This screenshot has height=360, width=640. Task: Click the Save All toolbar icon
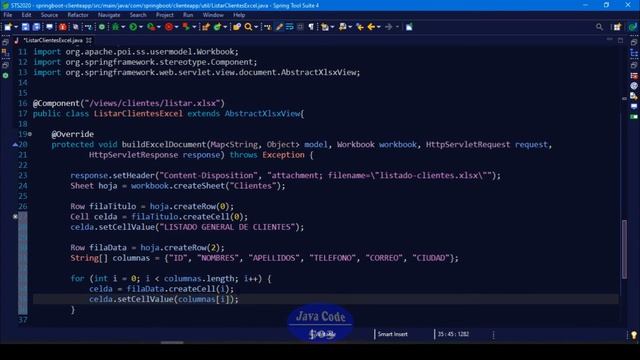pos(36,27)
